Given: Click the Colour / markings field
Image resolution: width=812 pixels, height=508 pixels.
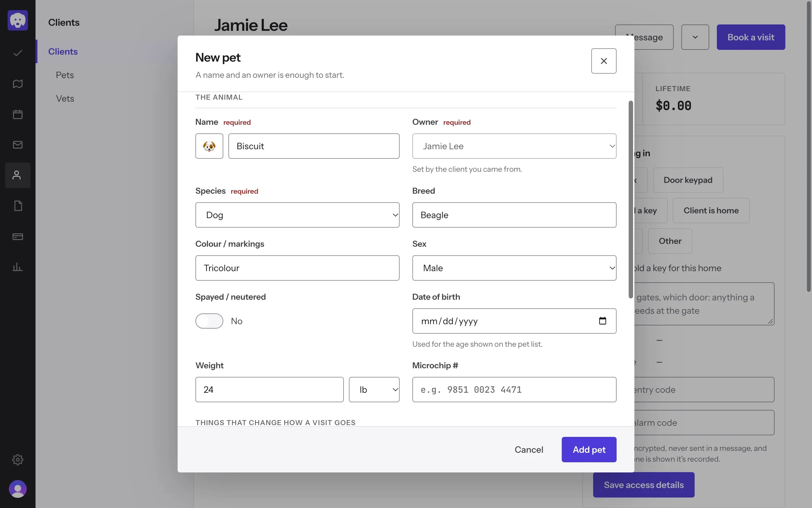Looking at the screenshot, I should 297,268.
